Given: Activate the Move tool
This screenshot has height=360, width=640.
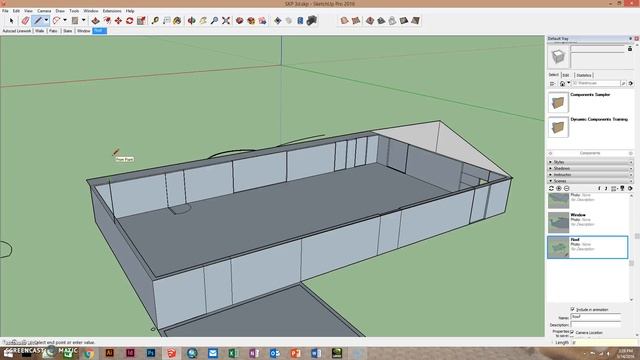Looking at the screenshot, I should (118, 20).
